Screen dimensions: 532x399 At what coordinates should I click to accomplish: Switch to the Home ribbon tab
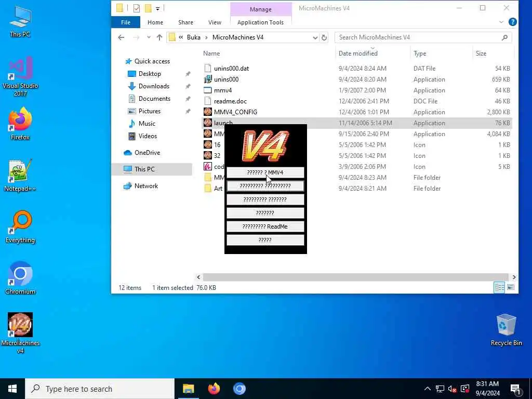point(155,22)
